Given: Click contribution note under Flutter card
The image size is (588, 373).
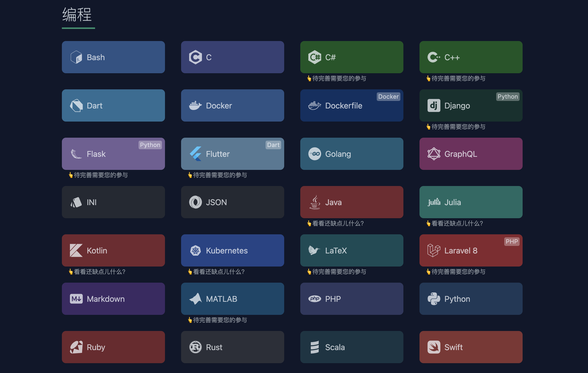Looking at the screenshot, I should [x=217, y=175].
